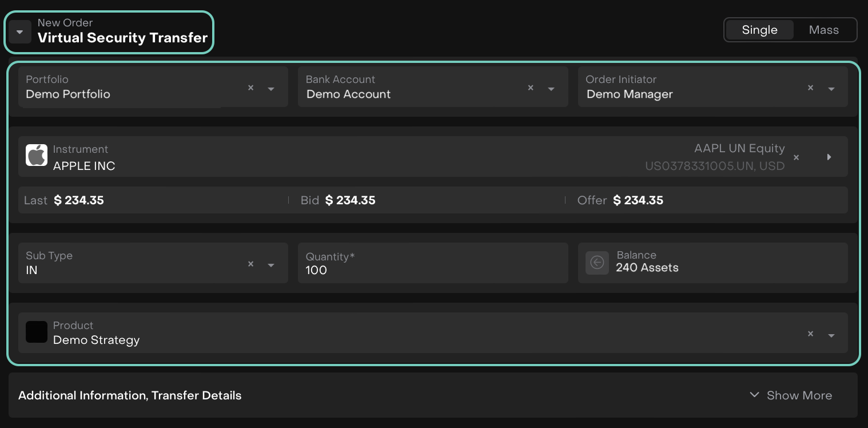Clear the Order Initiator value
The width and height of the screenshot is (868, 428).
point(810,88)
